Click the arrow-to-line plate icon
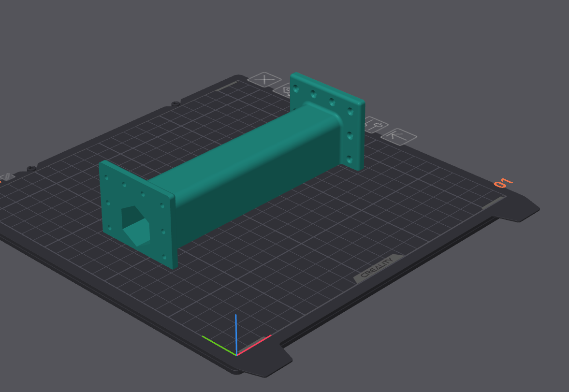 (x=399, y=137)
